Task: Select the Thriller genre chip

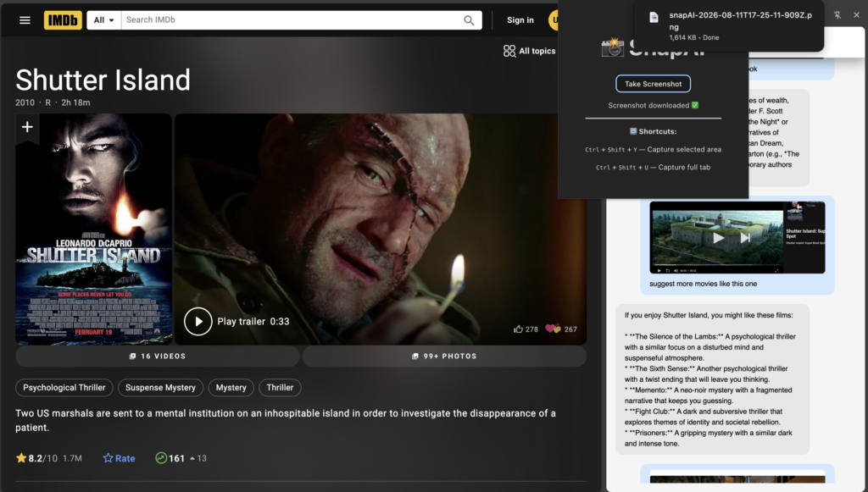Action: pyautogui.click(x=280, y=388)
